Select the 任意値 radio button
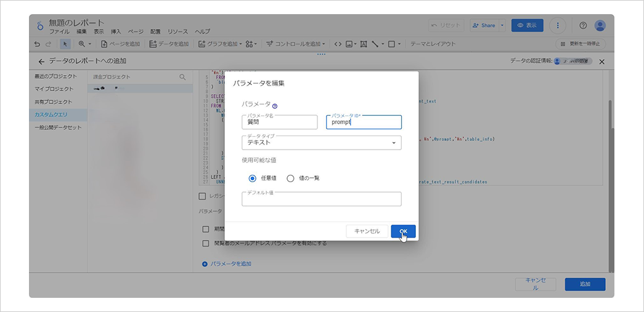 253,178
